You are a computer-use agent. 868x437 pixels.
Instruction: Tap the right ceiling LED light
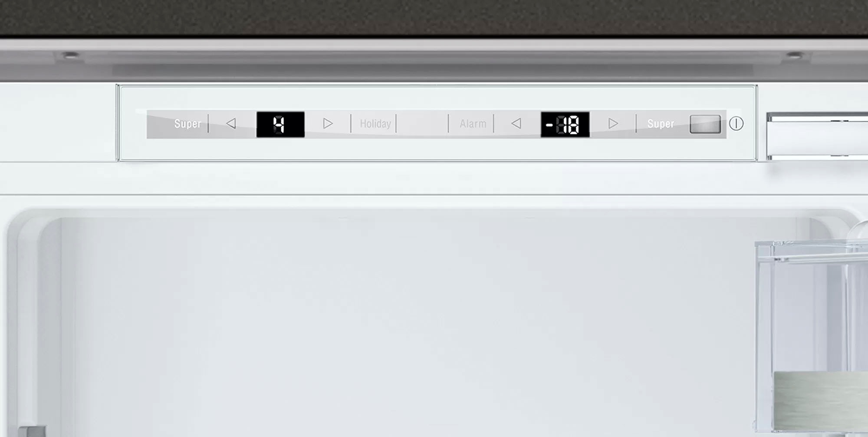coord(795,55)
